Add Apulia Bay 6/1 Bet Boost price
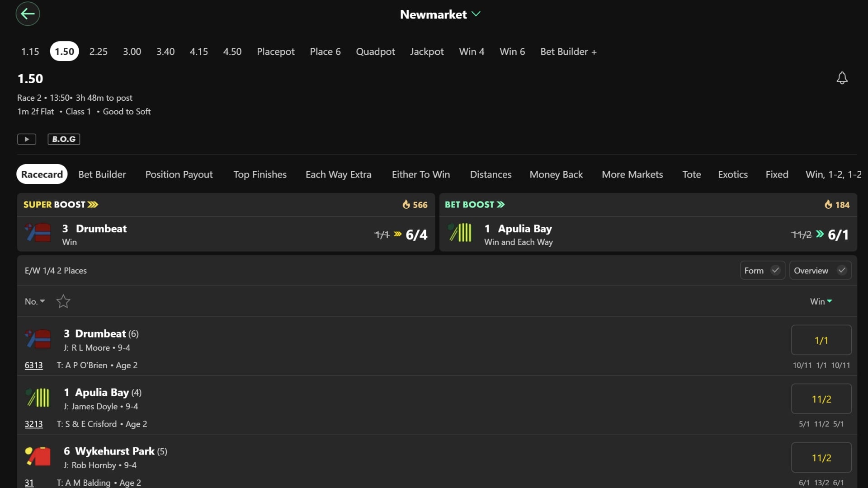Image resolution: width=868 pixels, height=488 pixels. [x=838, y=235]
